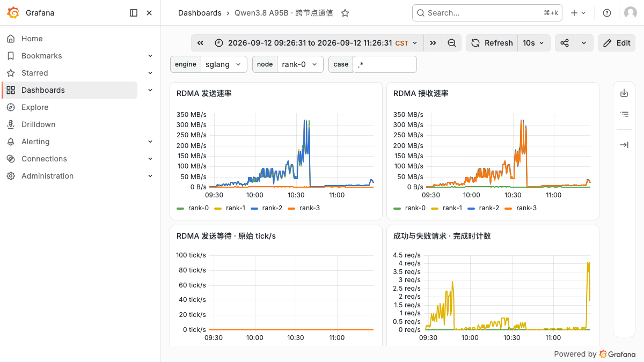Open the user profile avatar

631,13
